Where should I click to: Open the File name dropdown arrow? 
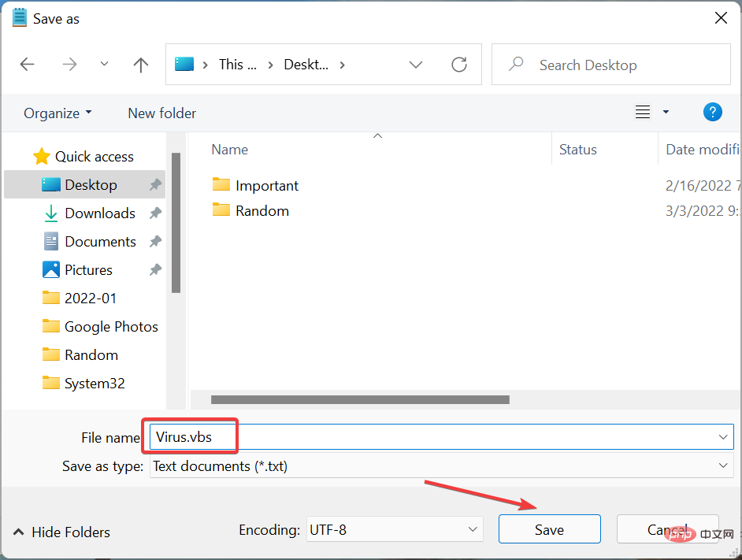(722, 436)
